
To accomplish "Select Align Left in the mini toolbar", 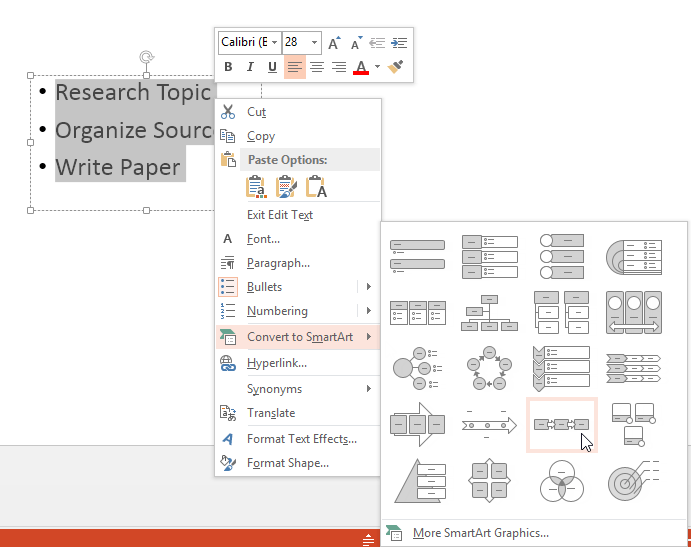I will (x=295, y=67).
